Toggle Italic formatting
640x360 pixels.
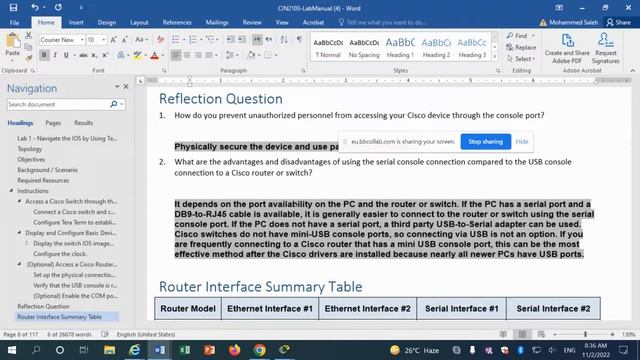click(55, 55)
